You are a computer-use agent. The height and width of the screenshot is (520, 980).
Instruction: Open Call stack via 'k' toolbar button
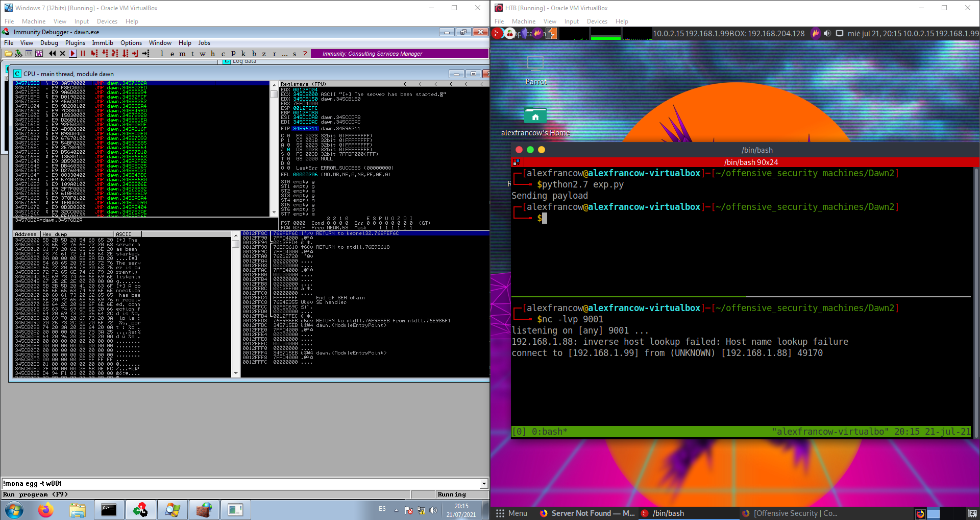[x=243, y=54]
